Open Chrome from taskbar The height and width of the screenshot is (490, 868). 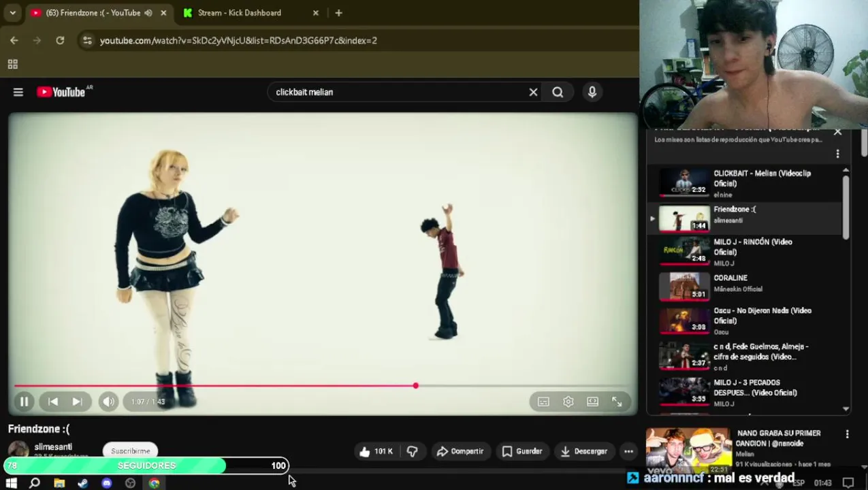pyautogui.click(x=155, y=483)
